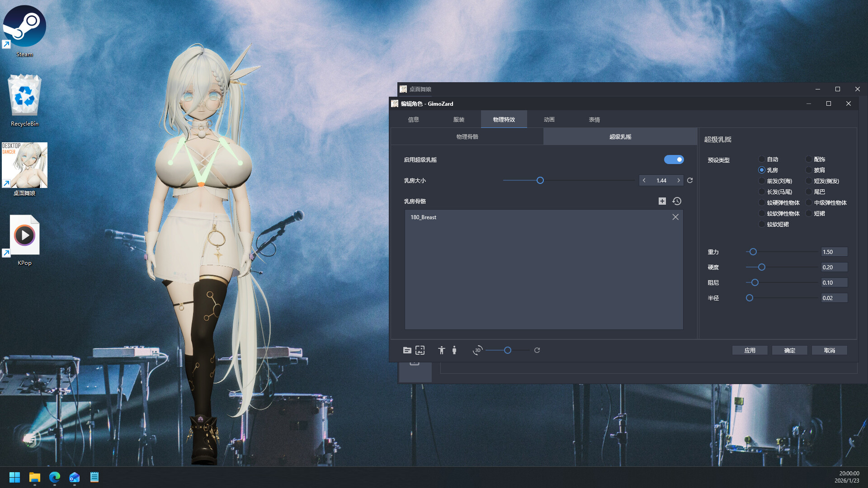Image resolution: width=868 pixels, height=488 pixels.
Task: Toggle the 启用超级乳摇 switch off
Action: [x=674, y=160]
